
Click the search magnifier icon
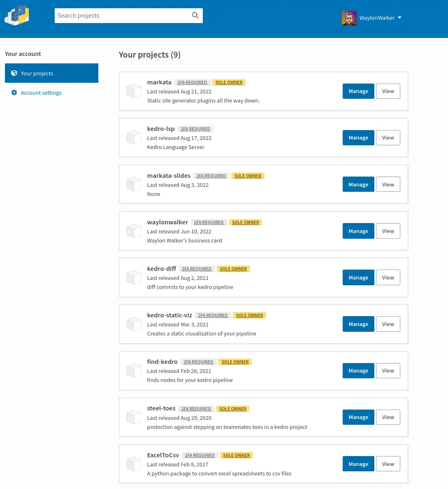[x=195, y=16]
